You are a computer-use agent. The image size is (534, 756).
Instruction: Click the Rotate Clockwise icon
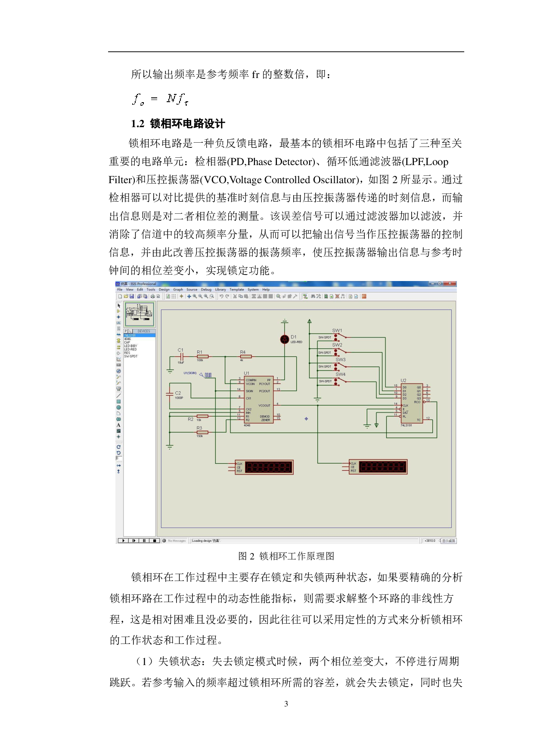point(118,447)
